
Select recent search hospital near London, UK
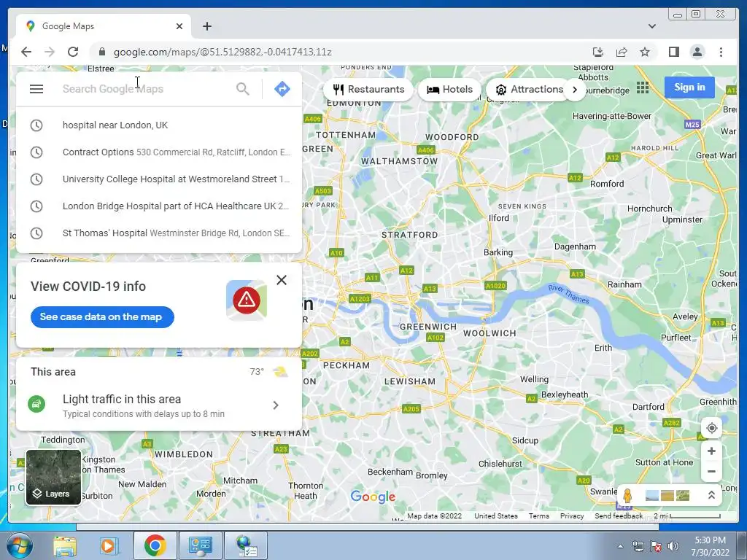[159, 125]
